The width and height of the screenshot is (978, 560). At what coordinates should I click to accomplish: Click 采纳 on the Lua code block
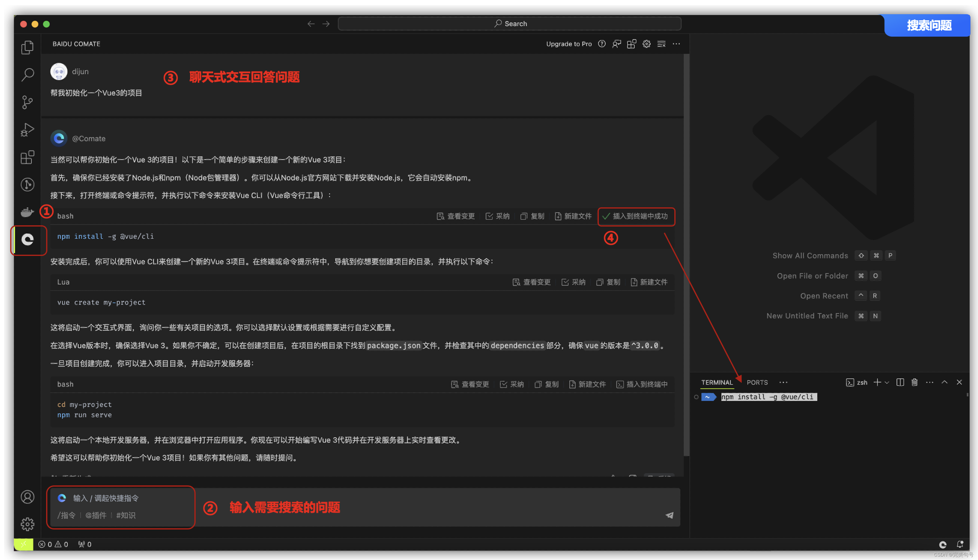click(x=573, y=282)
